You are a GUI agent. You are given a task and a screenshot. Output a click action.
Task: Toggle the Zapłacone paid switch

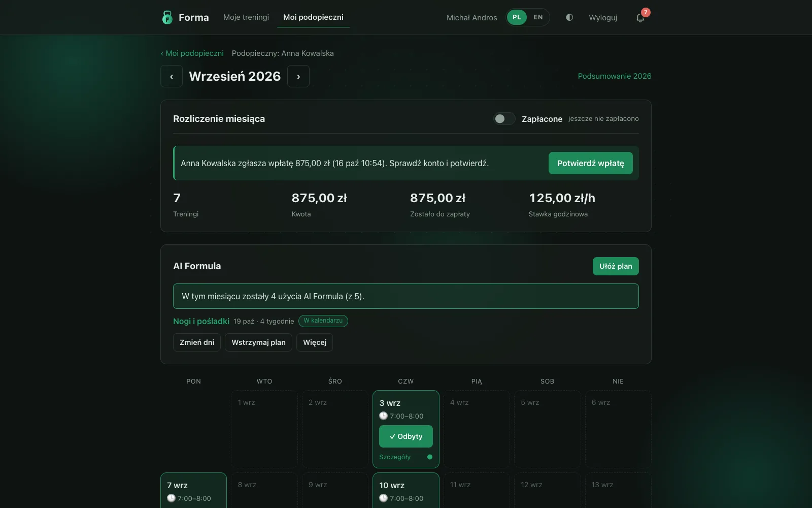point(504,119)
